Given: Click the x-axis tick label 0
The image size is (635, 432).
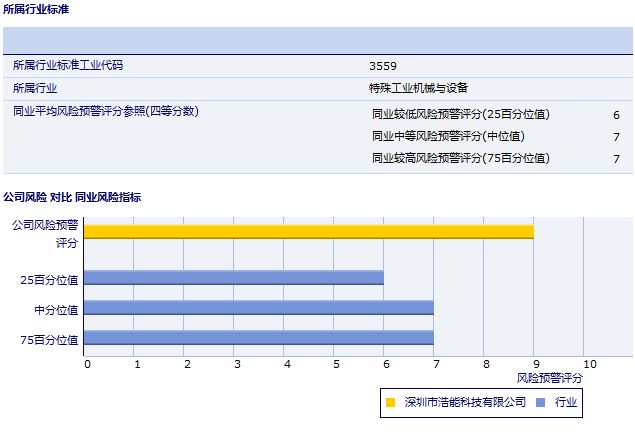Looking at the screenshot, I should 87,364.
